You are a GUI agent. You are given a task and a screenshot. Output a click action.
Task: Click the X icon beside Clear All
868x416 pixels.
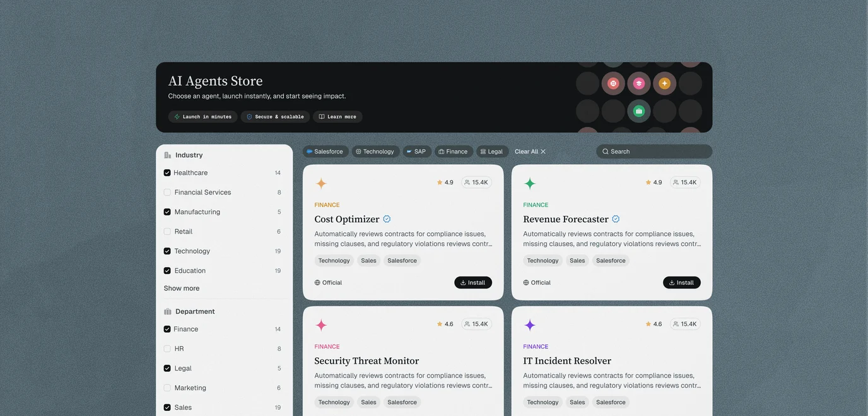543,152
